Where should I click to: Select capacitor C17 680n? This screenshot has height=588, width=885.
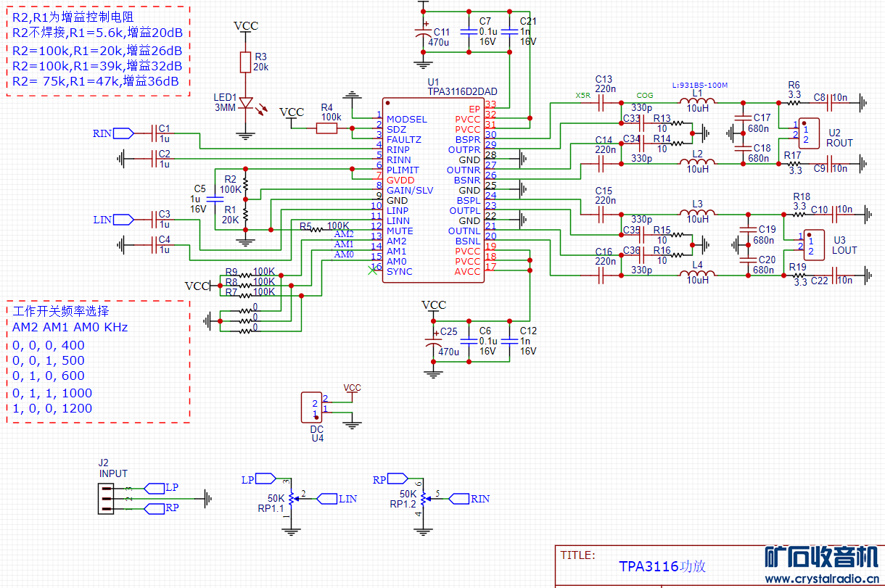tap(742, 117)
